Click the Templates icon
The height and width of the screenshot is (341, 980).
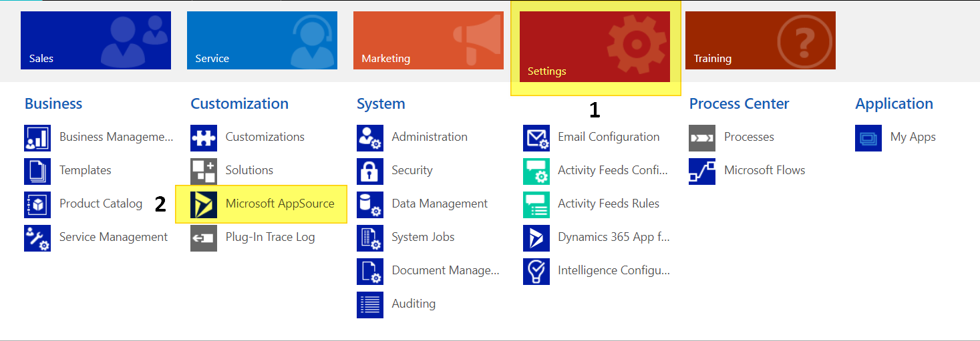(37, 172)
